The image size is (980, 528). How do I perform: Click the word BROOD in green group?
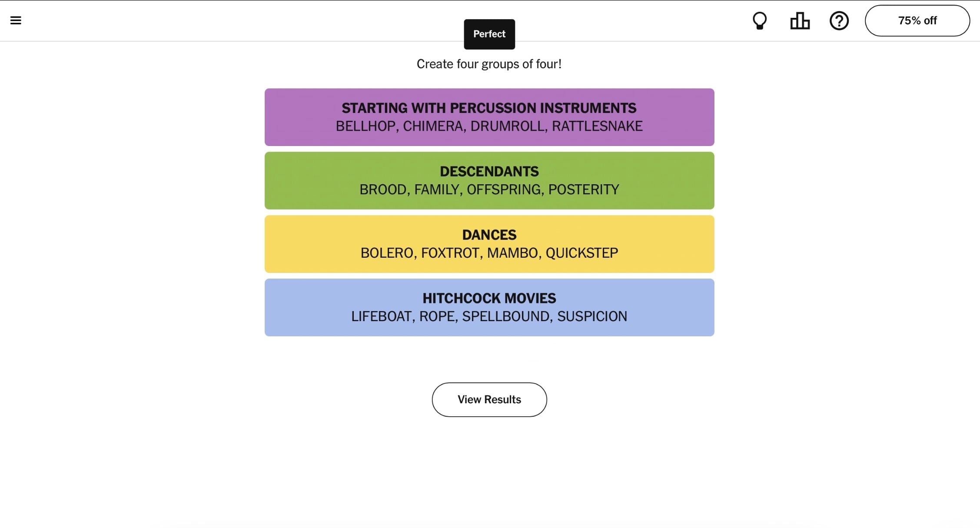click(x=382, y=189)
